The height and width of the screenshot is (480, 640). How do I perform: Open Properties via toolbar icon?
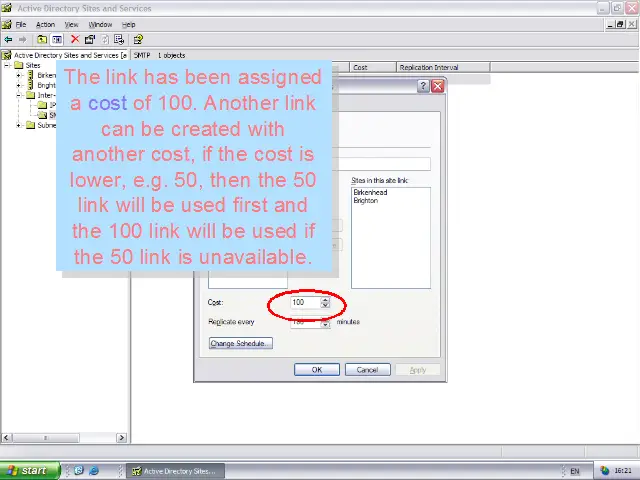pos(90,39)
